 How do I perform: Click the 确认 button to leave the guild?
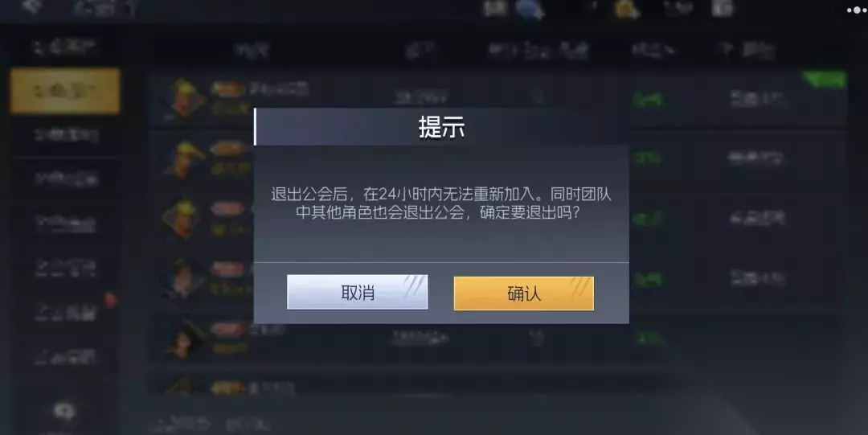click(x=524, y=293)
